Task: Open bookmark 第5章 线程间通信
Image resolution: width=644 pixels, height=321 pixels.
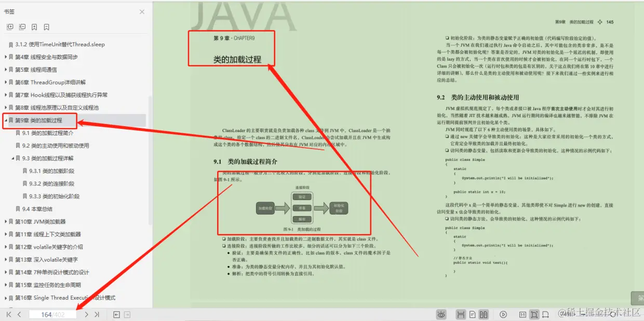Action: point(36,70)
